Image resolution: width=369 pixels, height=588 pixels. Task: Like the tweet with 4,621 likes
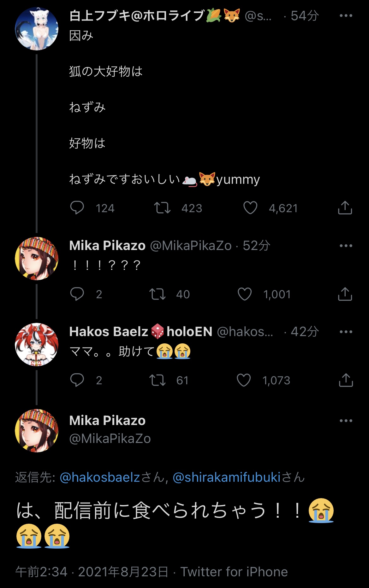(x=250, y=208)
